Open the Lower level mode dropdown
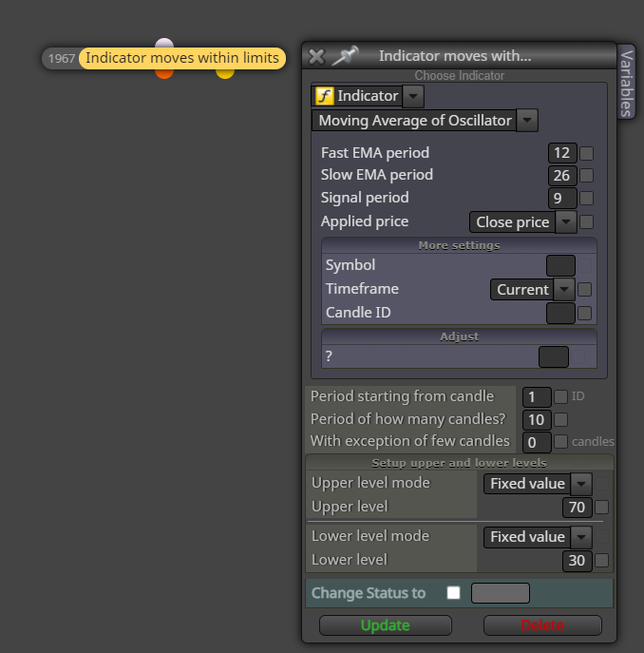Viewport: 644px width, 653px height. click(x=538, y=537)
